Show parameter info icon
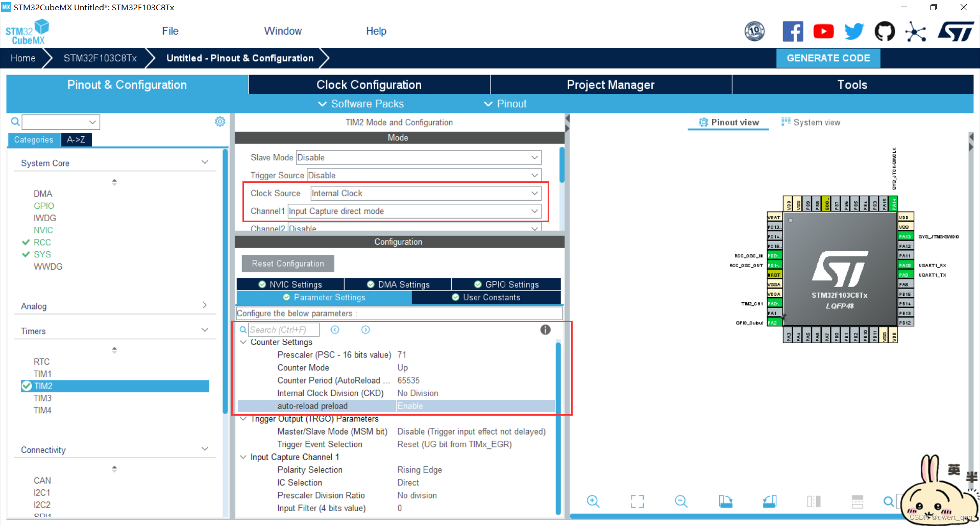This screenshot has height=526, width=980. point(545,330)
